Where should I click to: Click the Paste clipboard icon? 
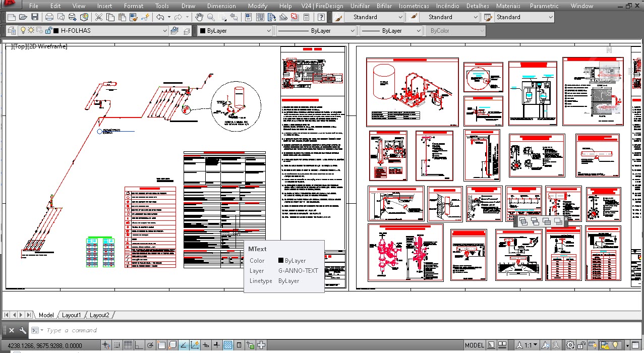122,17
